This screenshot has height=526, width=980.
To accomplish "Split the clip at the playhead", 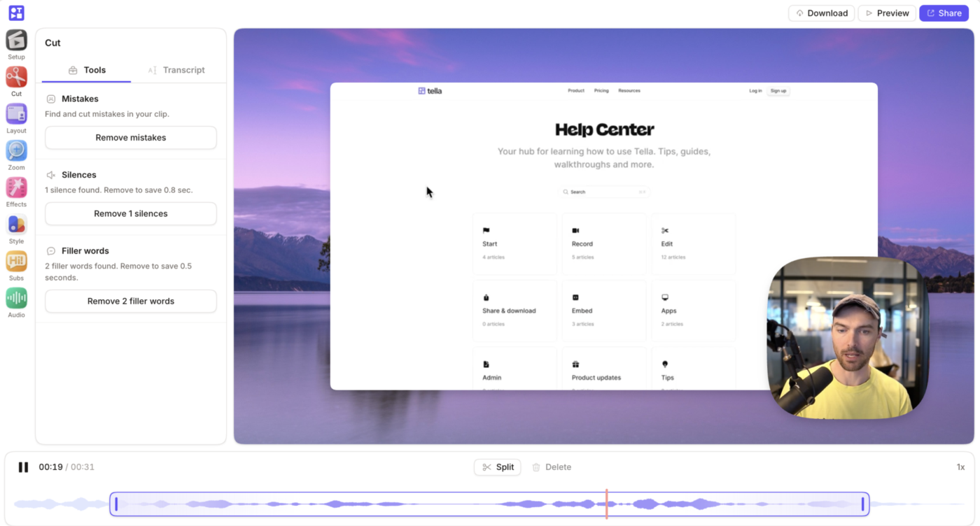I will 498,467.
